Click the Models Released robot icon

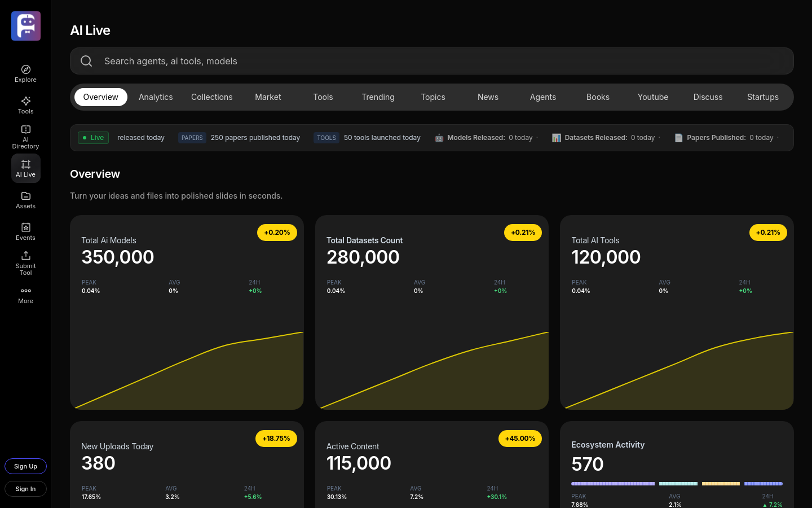coord(439,138)
